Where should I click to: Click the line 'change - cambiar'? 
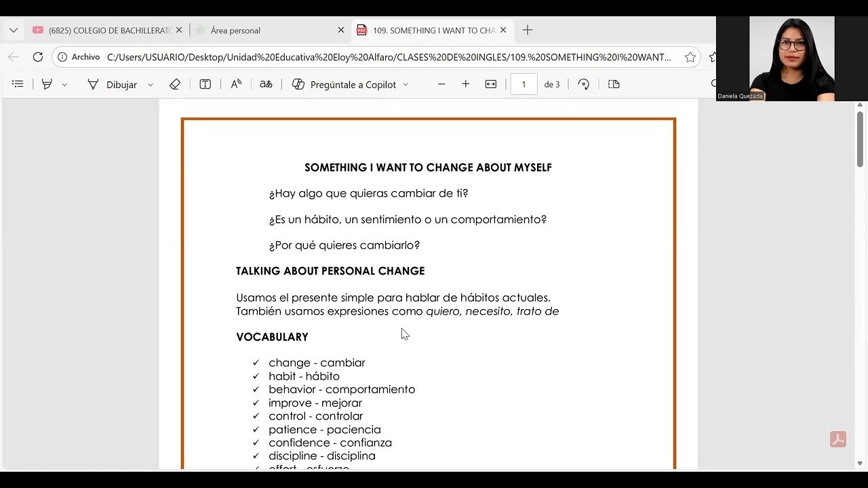pyautogui.click(x=317, y=363)
